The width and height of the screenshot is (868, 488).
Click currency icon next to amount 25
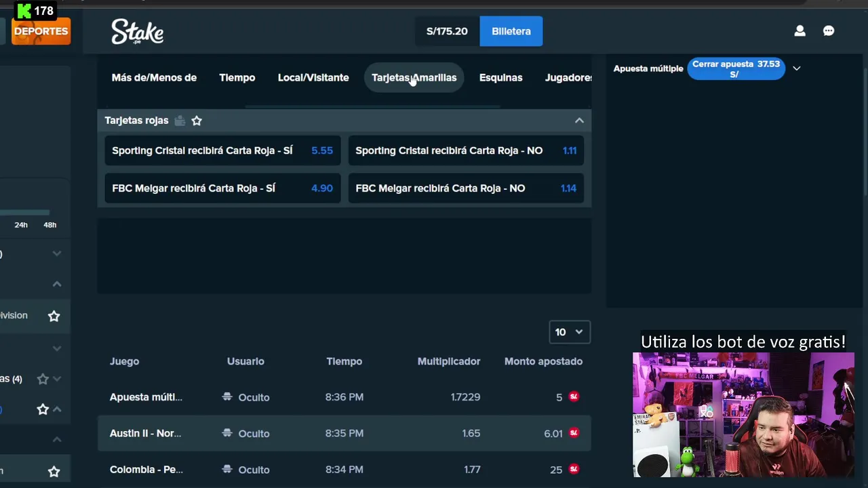[574, 469]
